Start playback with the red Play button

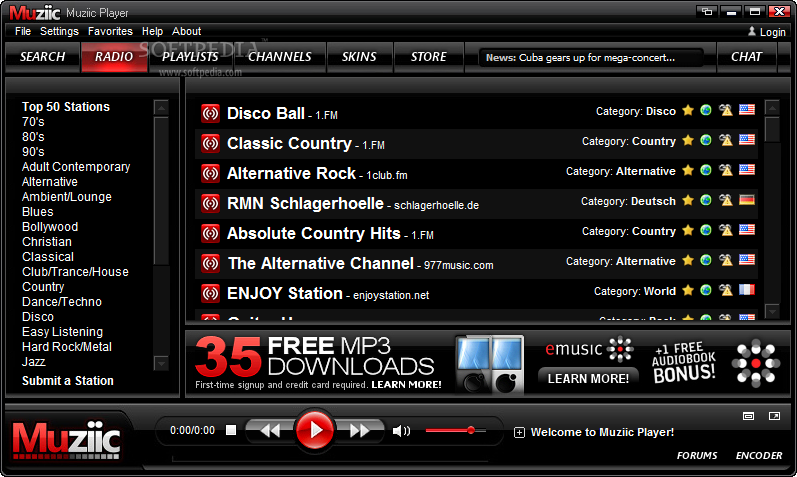coord(315,430)
